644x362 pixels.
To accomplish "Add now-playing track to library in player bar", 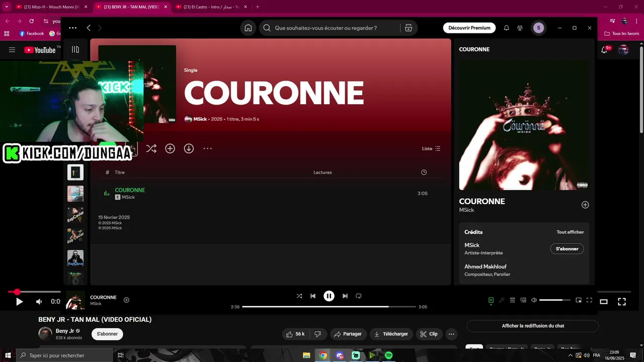I will coord(126,300).
